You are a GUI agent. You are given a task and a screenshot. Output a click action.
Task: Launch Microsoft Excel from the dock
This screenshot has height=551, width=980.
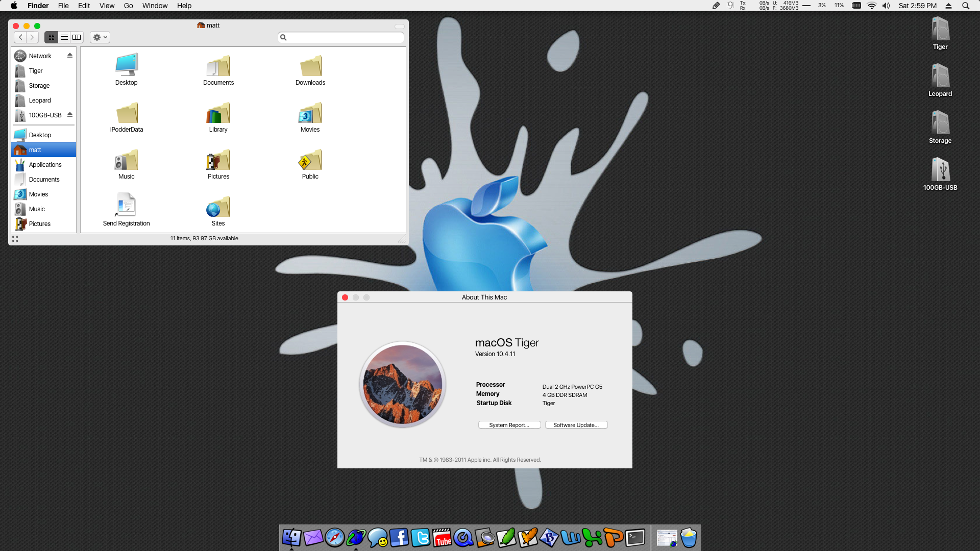[592, 538]
